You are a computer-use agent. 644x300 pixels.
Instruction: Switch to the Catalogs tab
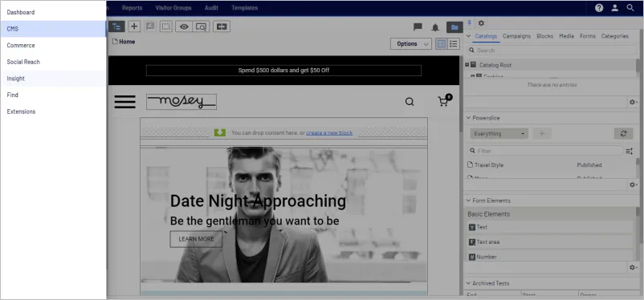click(486, 36)
